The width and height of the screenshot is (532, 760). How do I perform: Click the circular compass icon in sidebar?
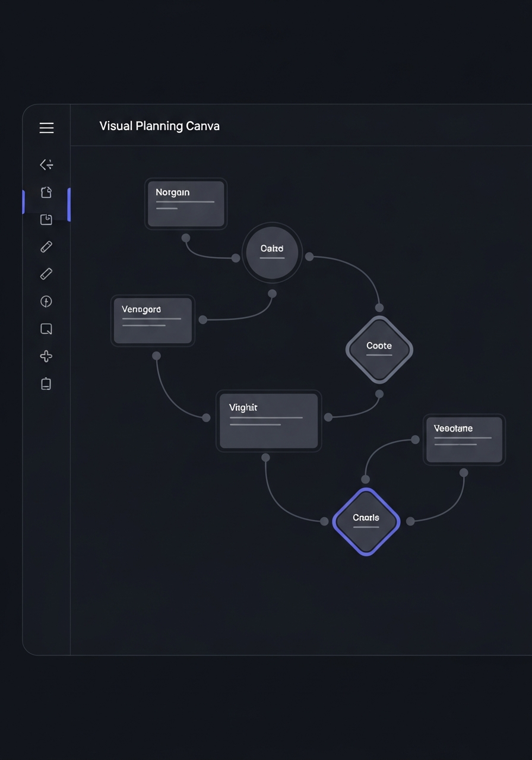pos(46,302)
